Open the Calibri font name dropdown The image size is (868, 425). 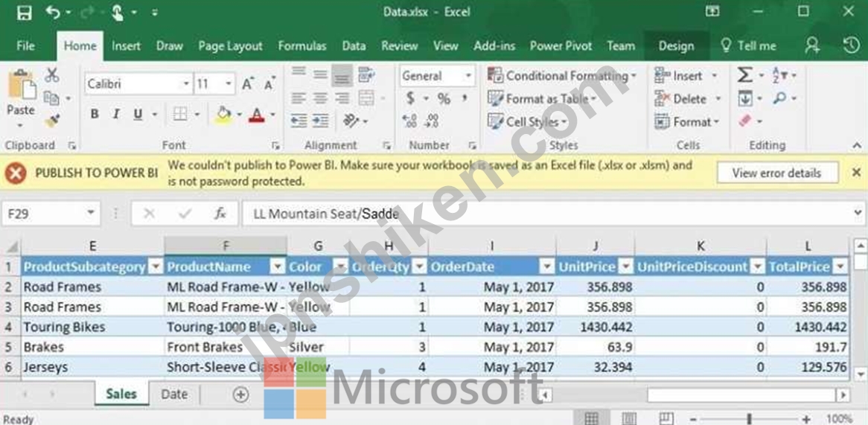click(x=187, y=84)
